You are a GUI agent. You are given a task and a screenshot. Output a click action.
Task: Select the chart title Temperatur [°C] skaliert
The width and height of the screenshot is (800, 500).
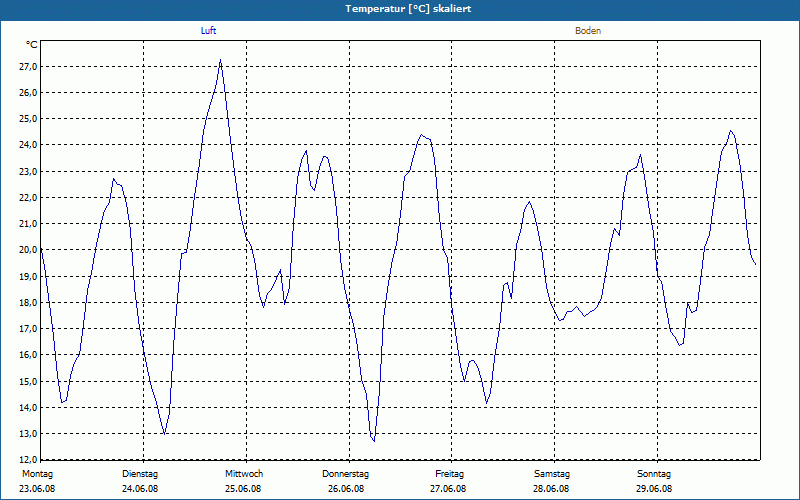coord(408,9)
